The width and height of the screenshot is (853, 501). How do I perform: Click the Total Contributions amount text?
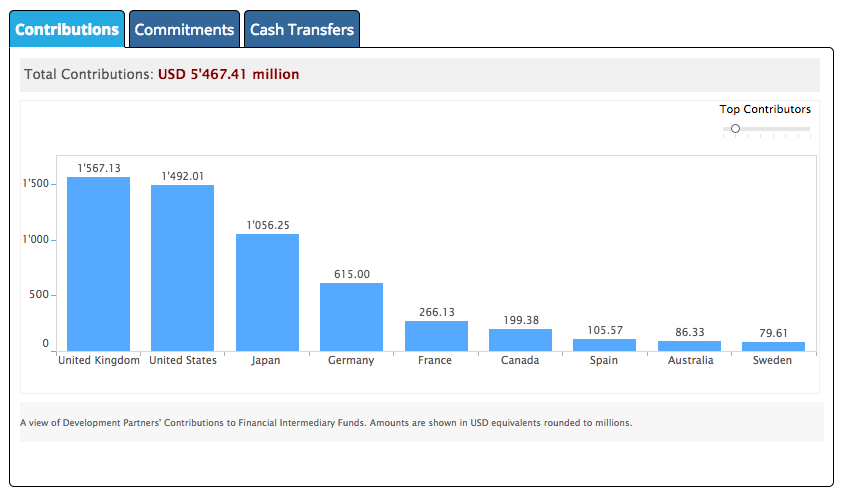(x=228, y=74)
